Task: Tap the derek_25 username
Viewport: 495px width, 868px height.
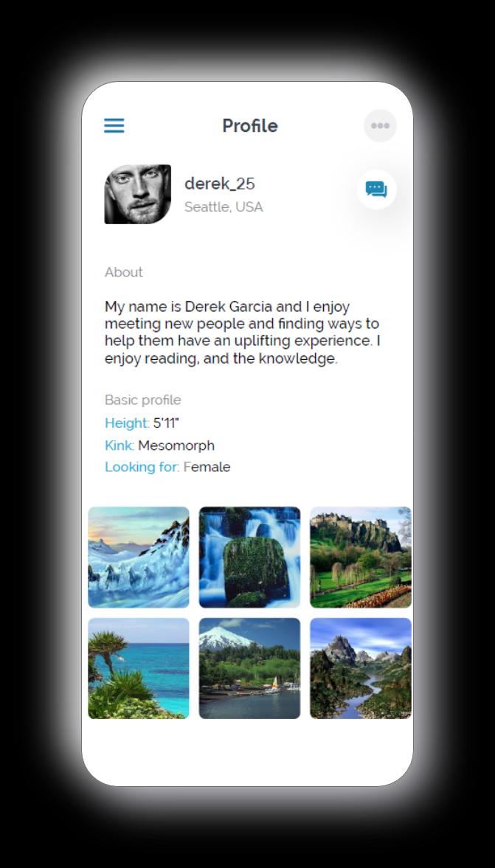Action: (x=220, y=184)
